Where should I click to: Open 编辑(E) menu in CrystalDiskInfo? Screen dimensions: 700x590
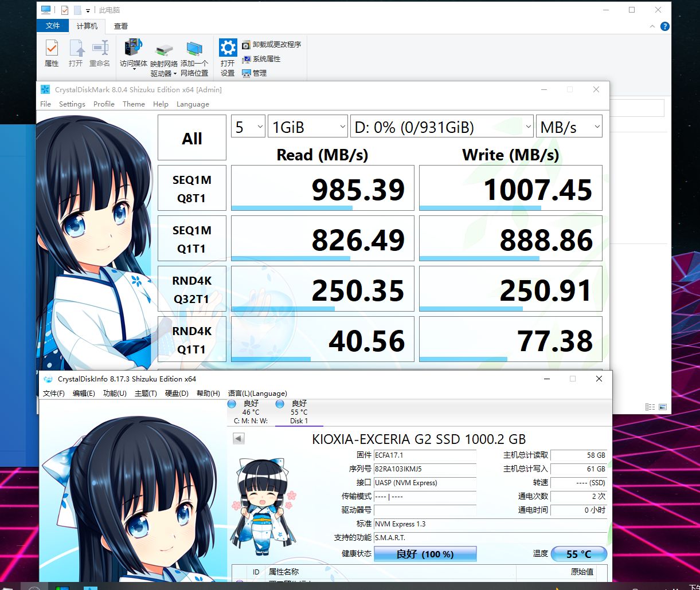(84, 394)
